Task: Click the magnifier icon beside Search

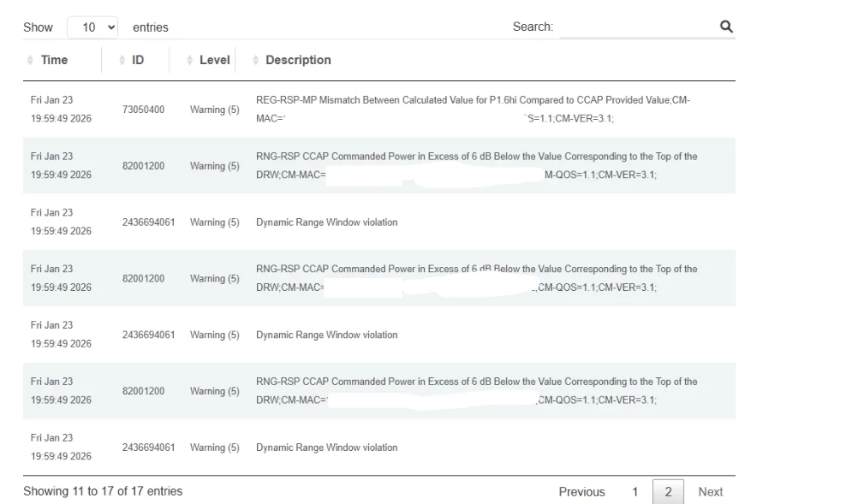Action: point(726,27)
